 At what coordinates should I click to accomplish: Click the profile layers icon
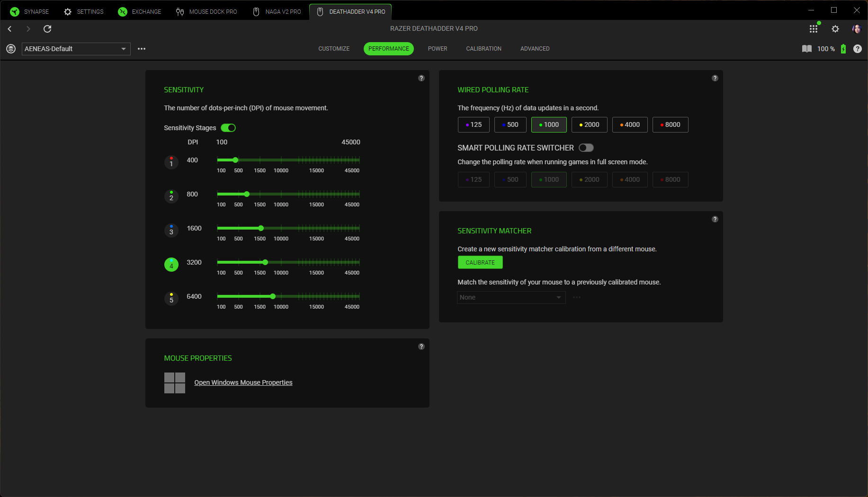pos(11,49)
